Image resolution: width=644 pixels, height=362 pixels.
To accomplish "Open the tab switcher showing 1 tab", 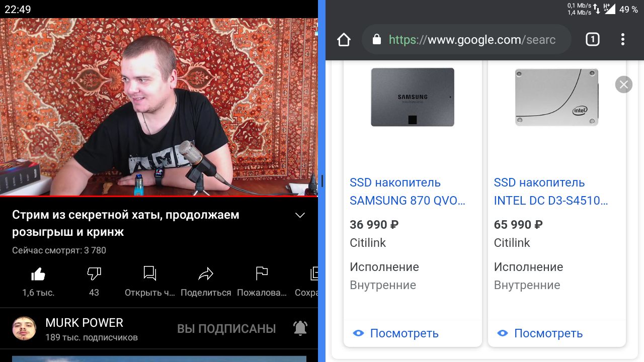I will tap(593, 39).
